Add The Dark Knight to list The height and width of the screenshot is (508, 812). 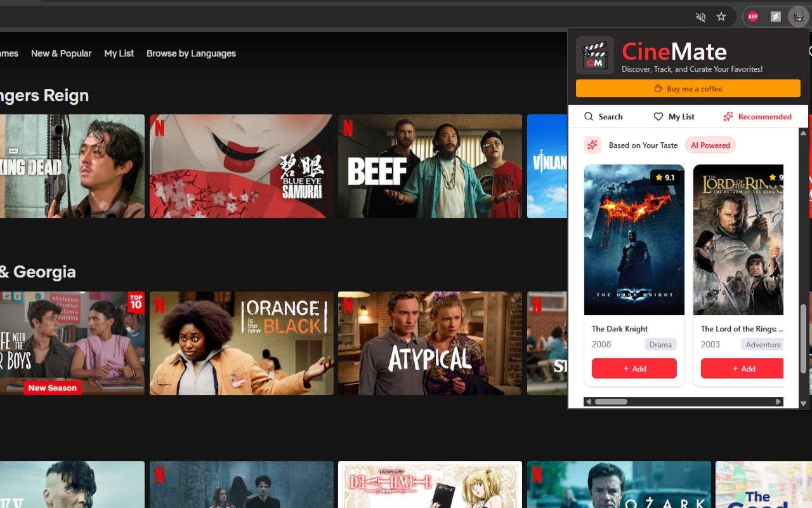[634, 368]
